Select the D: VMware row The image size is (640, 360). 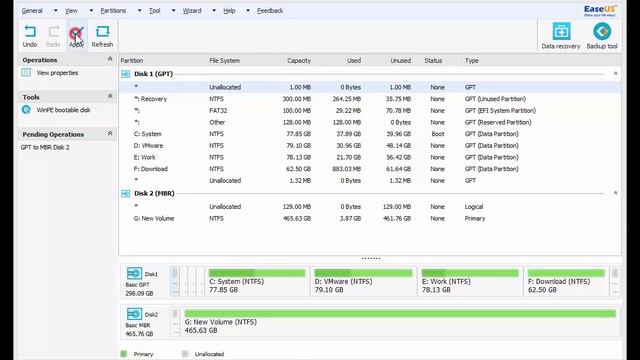point(370,145)
